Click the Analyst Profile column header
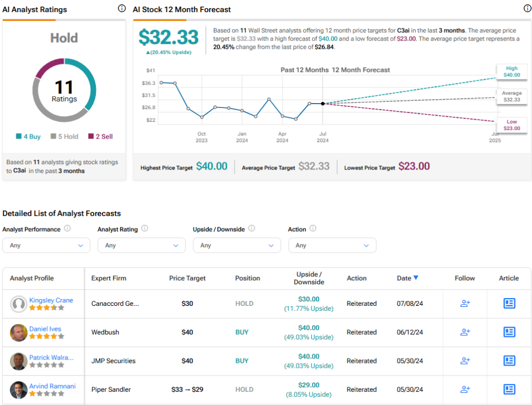Image resolution: width=532 pixels, height=405 pixels. coord(32,278)
